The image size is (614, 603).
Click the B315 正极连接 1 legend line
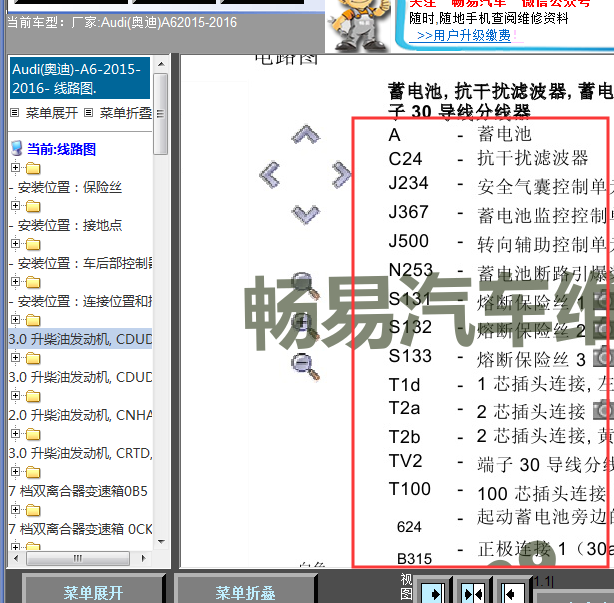tap(505, 551)
